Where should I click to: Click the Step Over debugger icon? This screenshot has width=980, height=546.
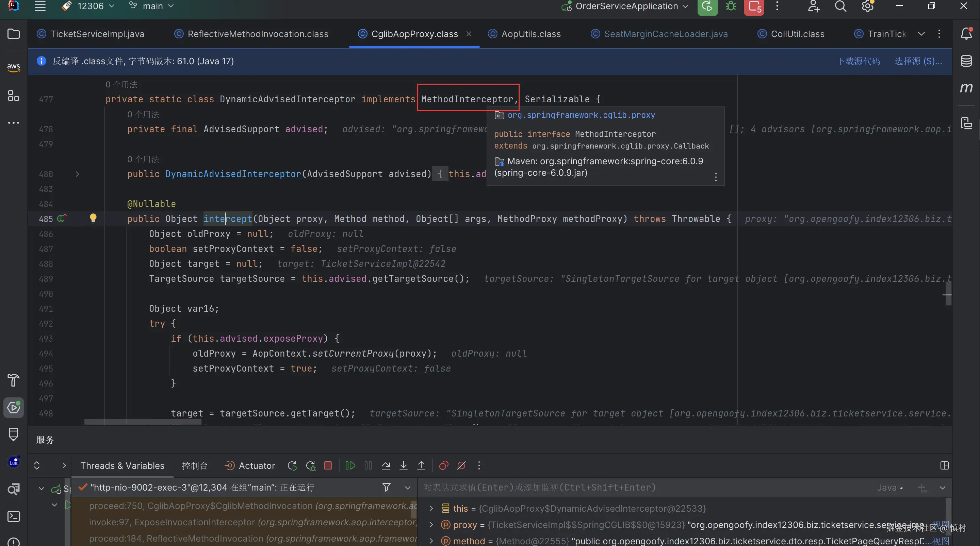[x=386, y=465]
